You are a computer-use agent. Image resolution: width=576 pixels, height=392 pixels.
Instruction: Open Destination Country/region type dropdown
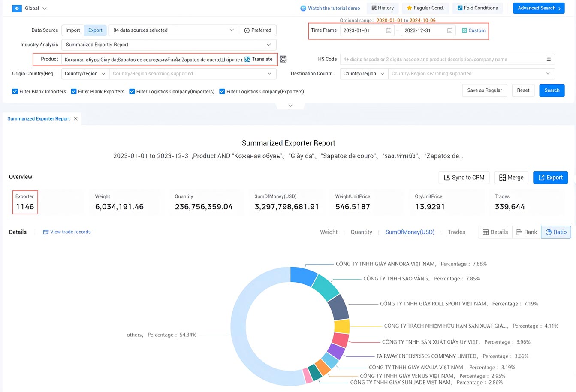point(364,74)
